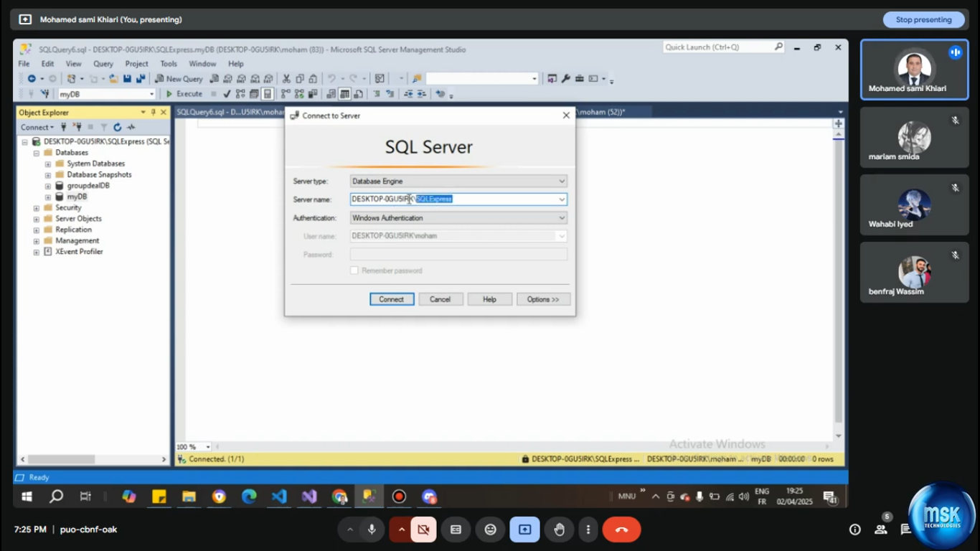Turn on the camera in the meeting
Screen dimensions: 980x551
(x=423, y=529)
